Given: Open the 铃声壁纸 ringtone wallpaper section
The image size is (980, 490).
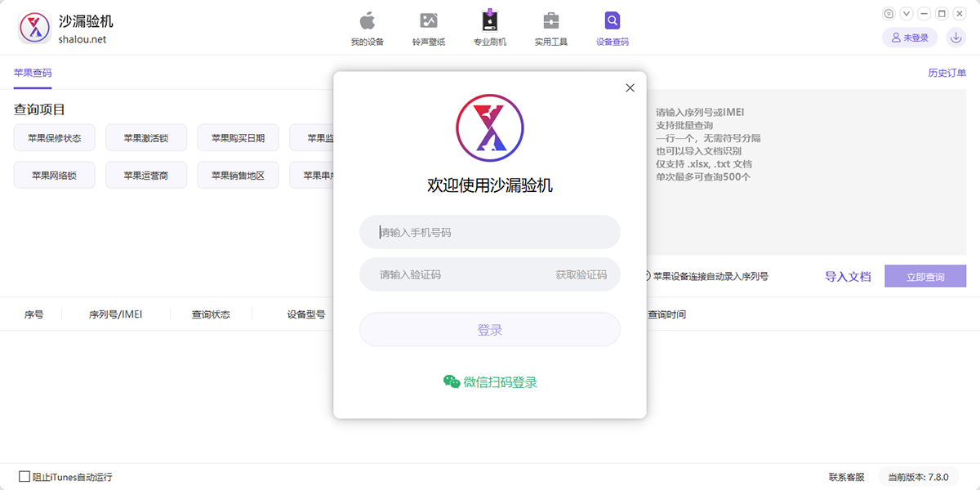Looking at the screenshot, I should pyautogui.click(x=429, y=29).
